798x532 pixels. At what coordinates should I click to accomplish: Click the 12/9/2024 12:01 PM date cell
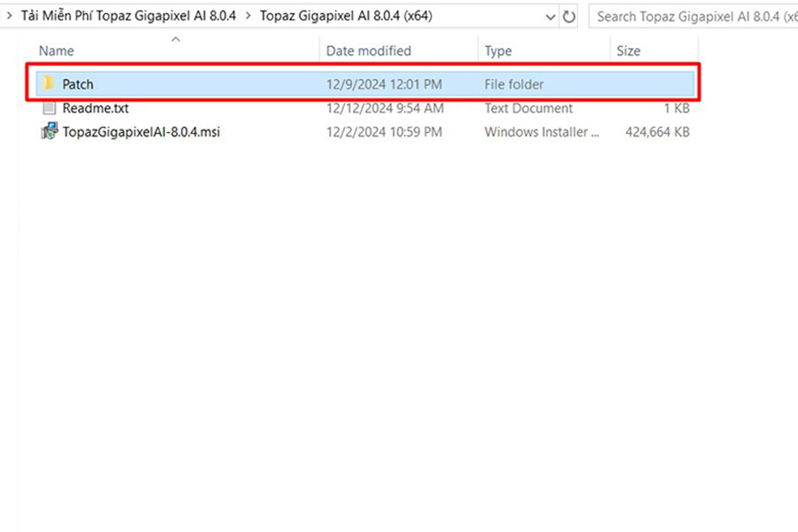384,84
